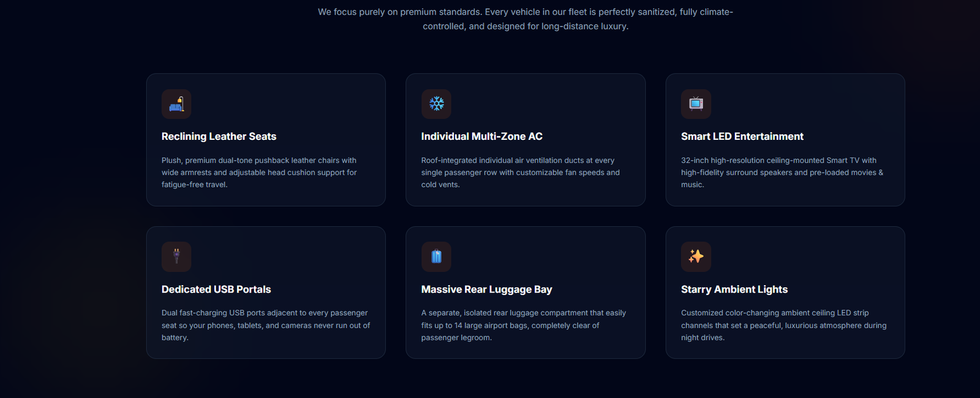Click the snowflake AC icon
The height and width of the screenshot is (398, 980).
point(436,104)
